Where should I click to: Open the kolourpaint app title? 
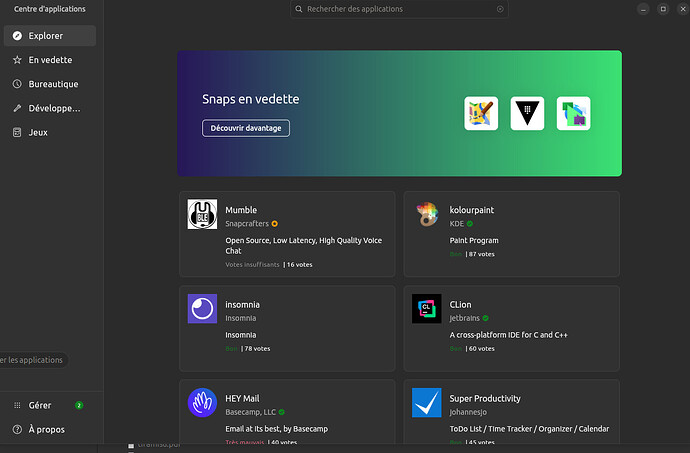coord(472,210)
